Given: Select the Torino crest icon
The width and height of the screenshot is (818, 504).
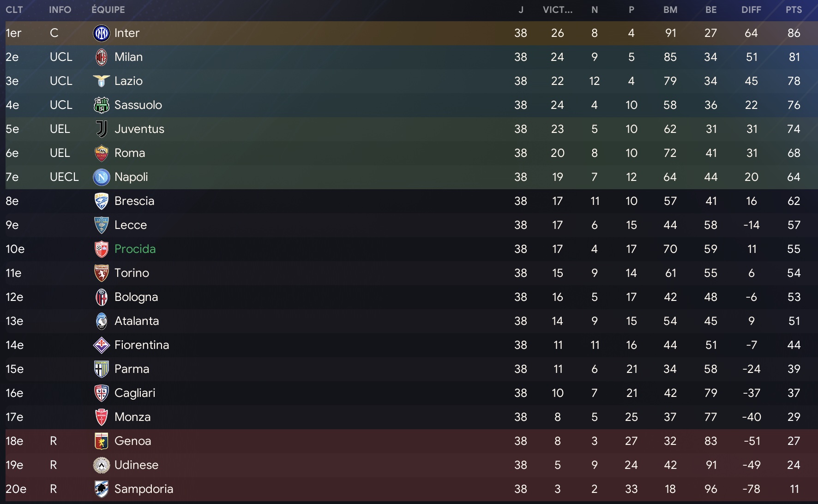Looking at the screenshot, I should click(x=102, y=273).
